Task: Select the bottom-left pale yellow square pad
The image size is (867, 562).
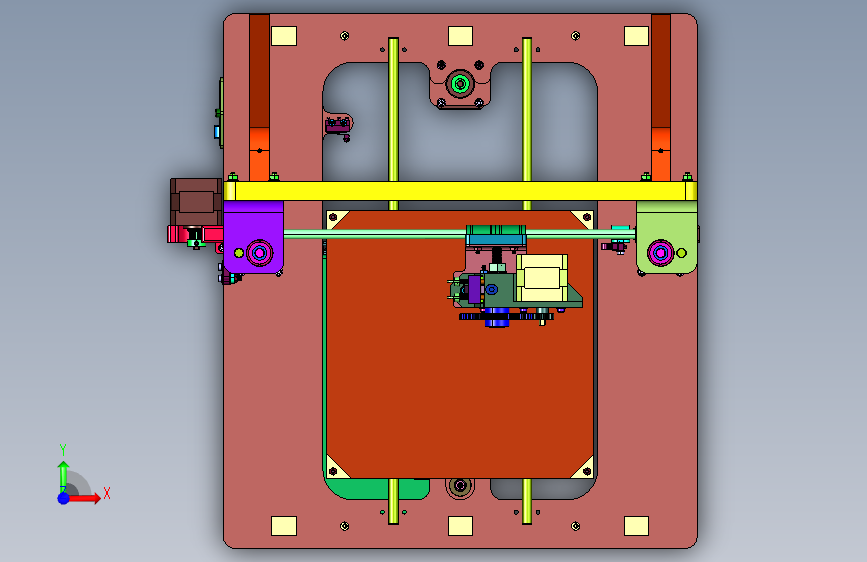Action: tap(284, 526)
